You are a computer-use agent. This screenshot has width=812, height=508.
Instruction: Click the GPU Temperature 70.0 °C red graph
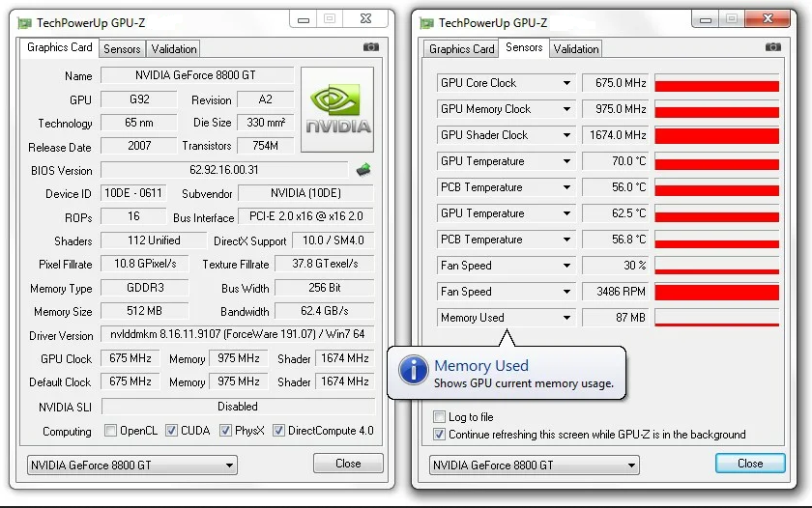[716, 161]
